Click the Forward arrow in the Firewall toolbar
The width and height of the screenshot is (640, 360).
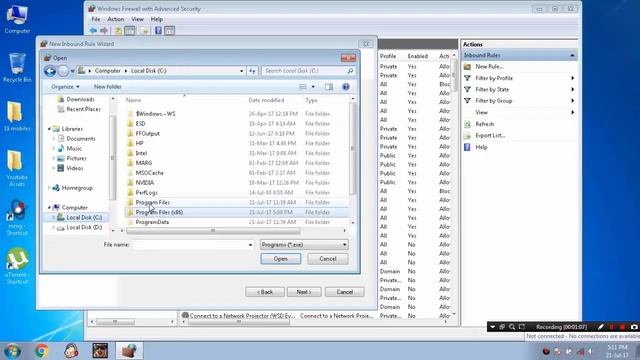pos(104,31)
